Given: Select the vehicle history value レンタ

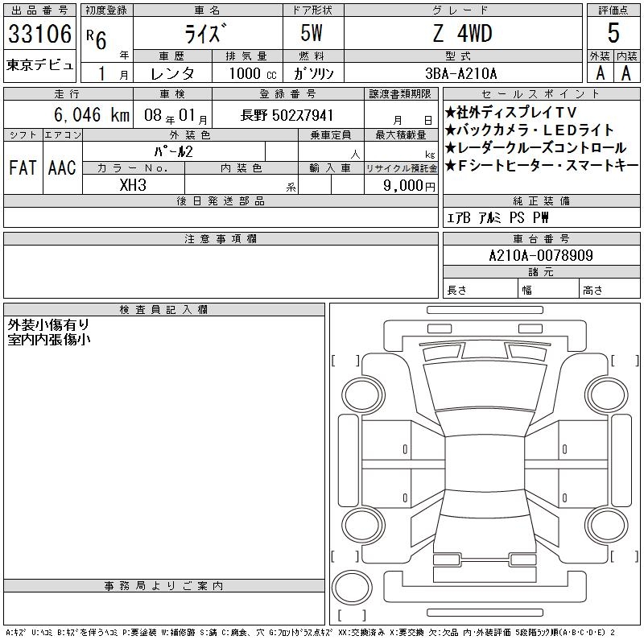Looking at the screenshot, I should (172, 73).
